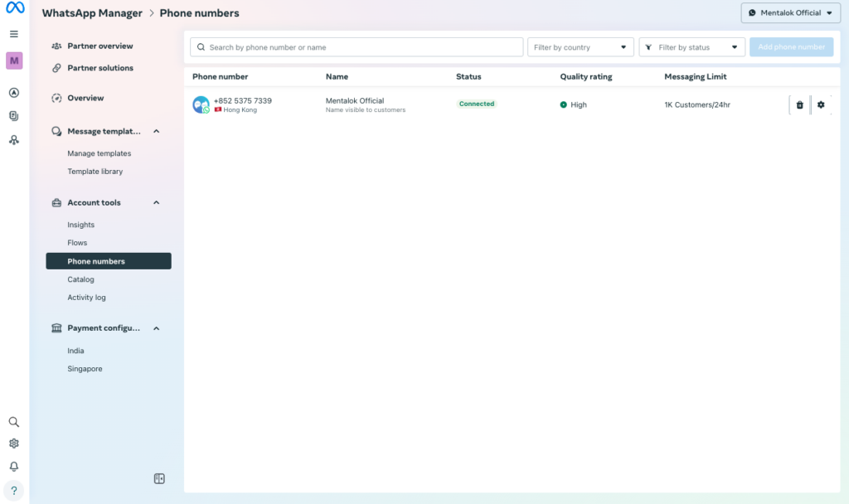
Task: Open notifications bell icon
Action: [14, 466]
